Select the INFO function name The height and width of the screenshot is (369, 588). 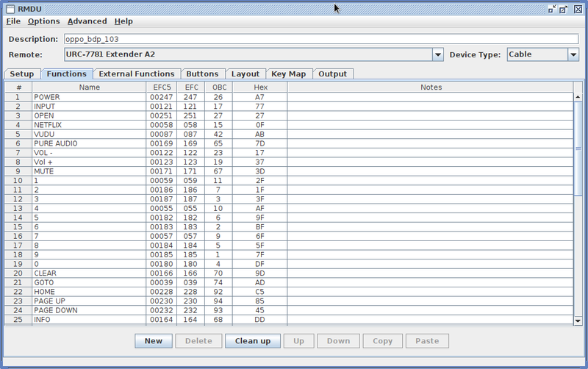(89, 320)
